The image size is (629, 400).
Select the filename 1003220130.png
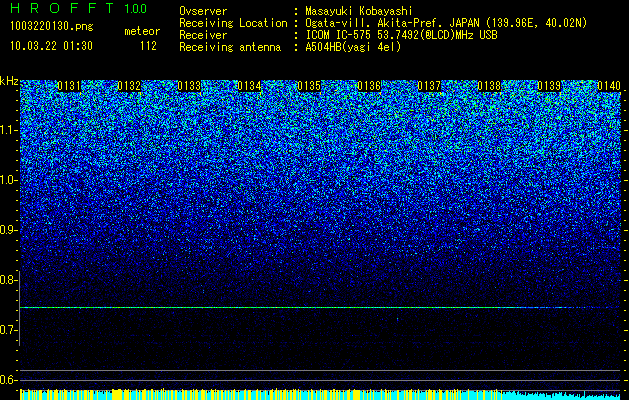pyautogui.click(x=52, y=27)
